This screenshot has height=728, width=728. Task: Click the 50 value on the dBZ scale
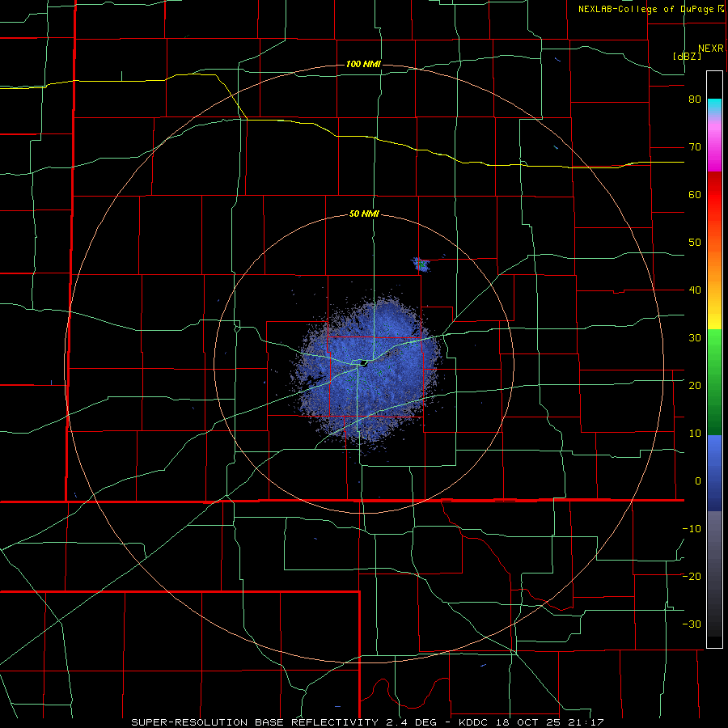(695, 243)
